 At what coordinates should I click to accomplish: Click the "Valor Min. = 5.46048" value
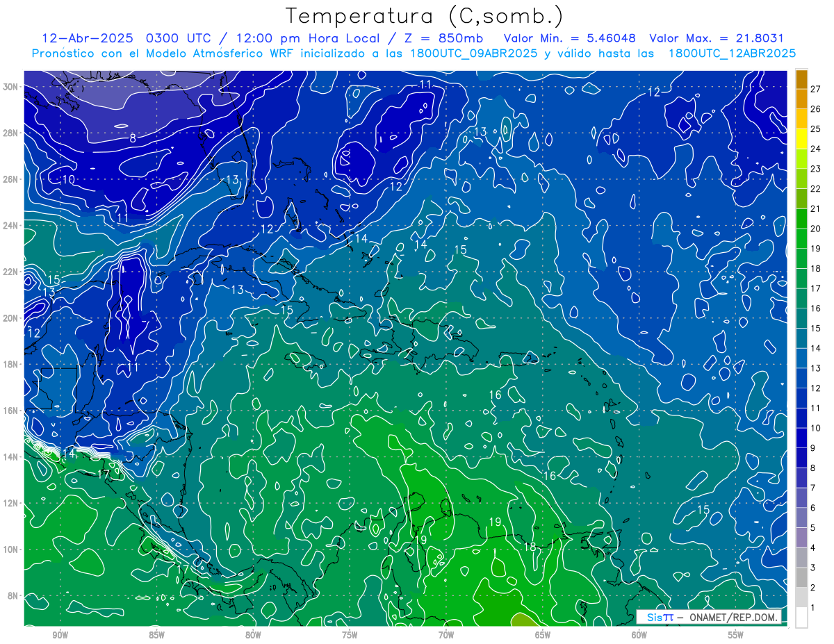(570, 38)
